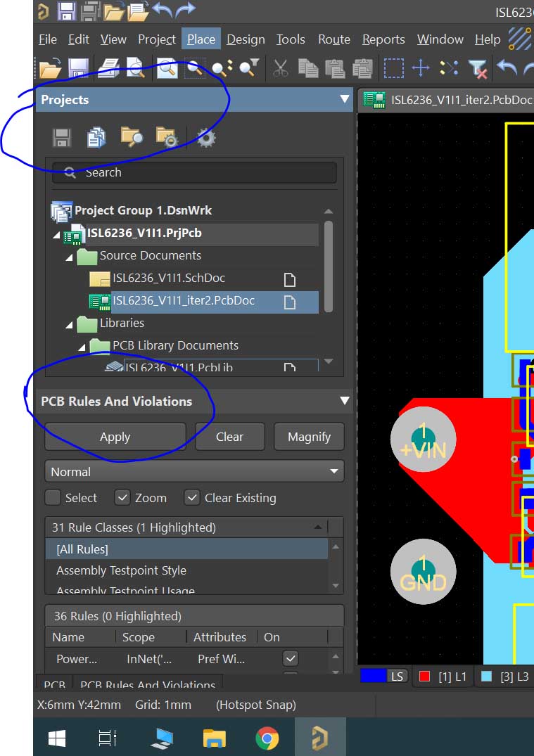Open the Projects panel settings gear
This screenshot has width=534, height=756.
coord(205,138)
